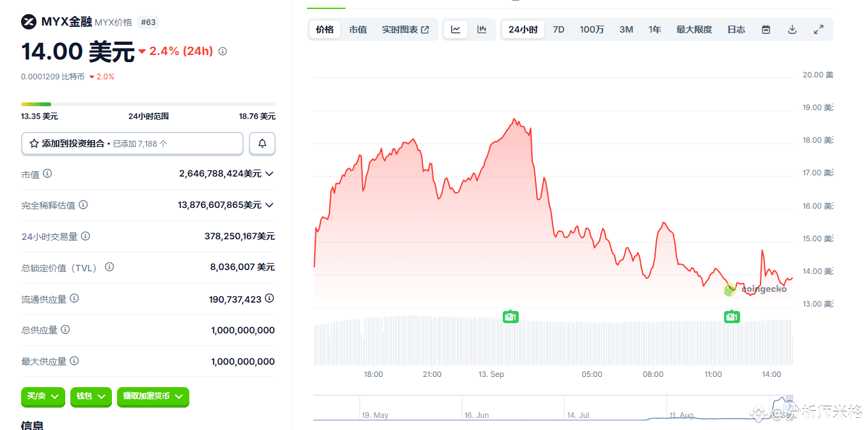Select the 24小时 time range

click(523, 29)
